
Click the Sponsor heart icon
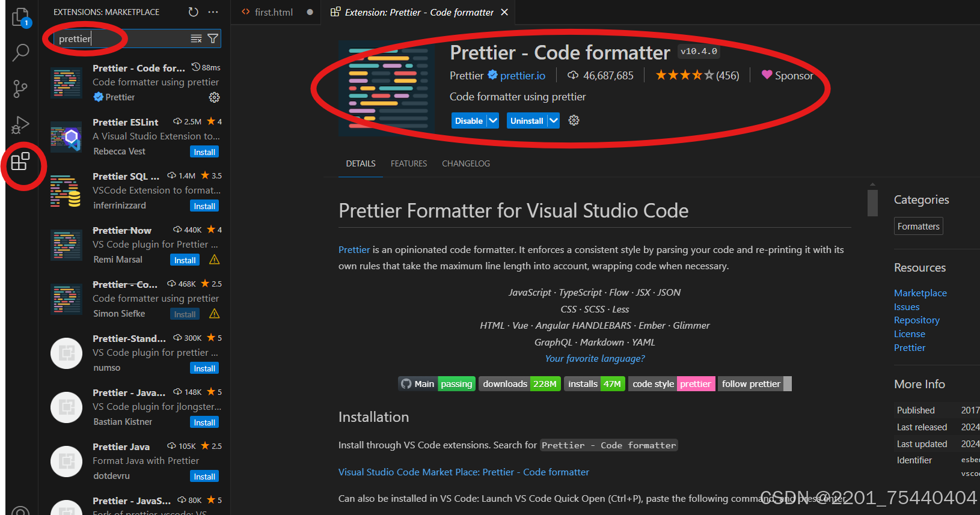pos(767,75)
